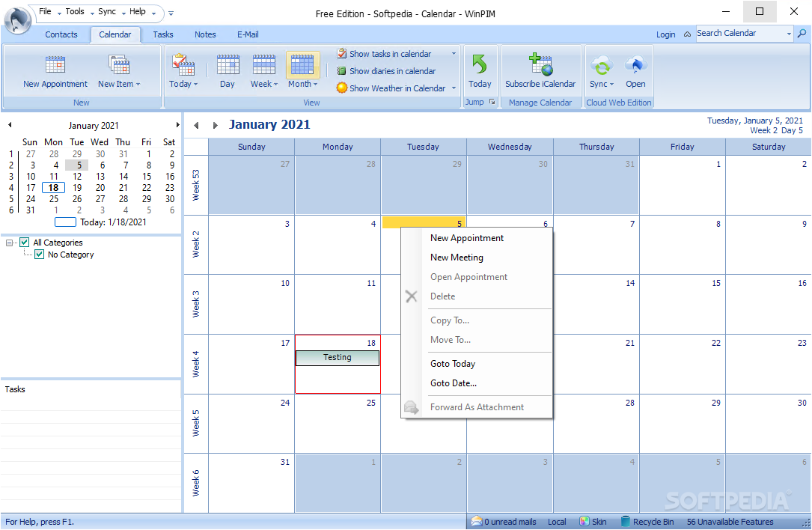The width and height of the screenshot is (812, 530).
Task: Select the Month view button
Action: 302,72
